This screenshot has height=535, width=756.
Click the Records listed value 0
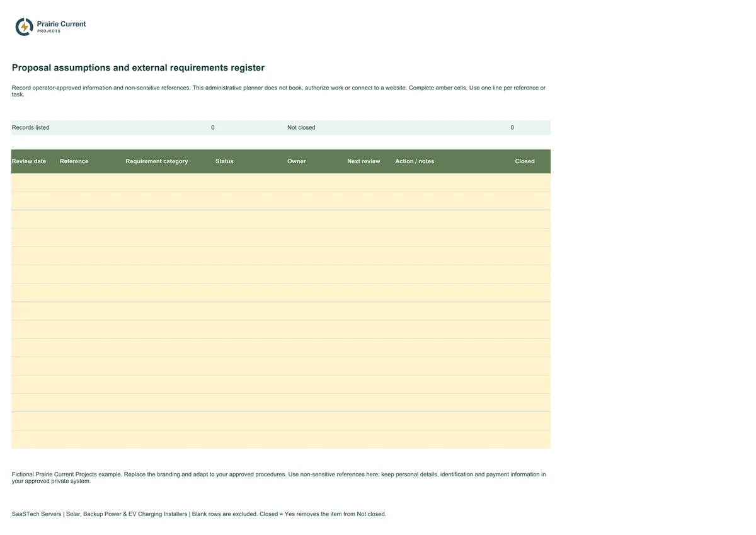click(213, 127)
